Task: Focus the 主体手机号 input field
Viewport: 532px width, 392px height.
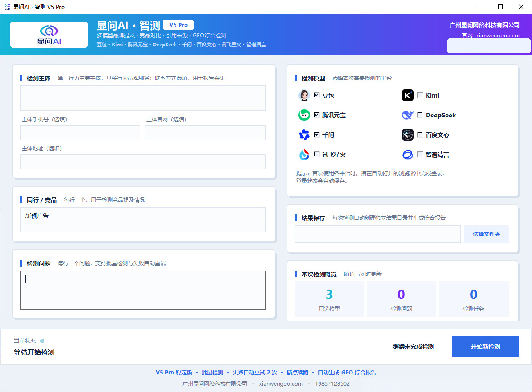Action: coord(81,133)
